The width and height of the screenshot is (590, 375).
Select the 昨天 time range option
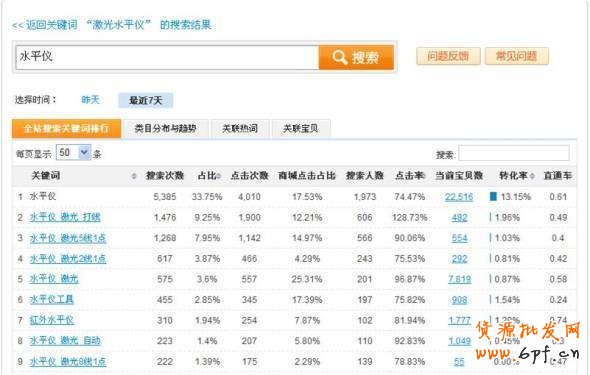pyautogui.click(x=90, y=100)
